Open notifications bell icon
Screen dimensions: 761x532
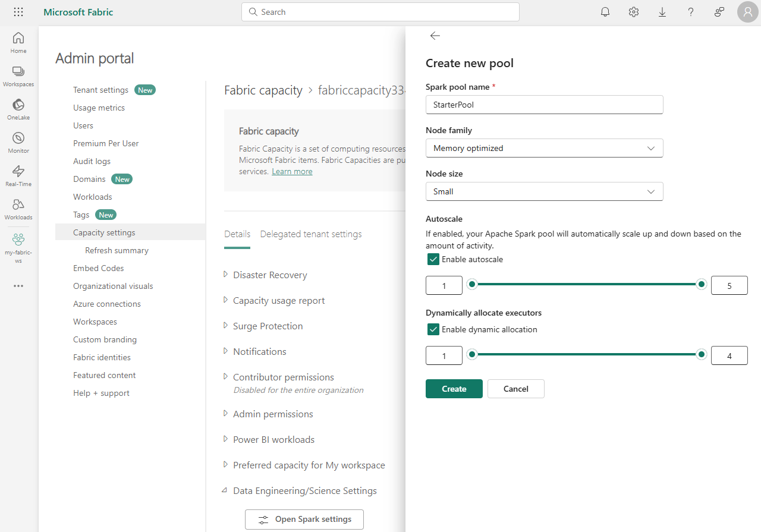(605, 12)
